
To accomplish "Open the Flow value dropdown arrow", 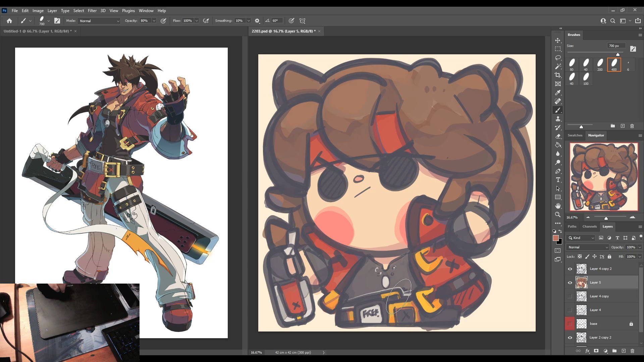I will pos(197,21).
